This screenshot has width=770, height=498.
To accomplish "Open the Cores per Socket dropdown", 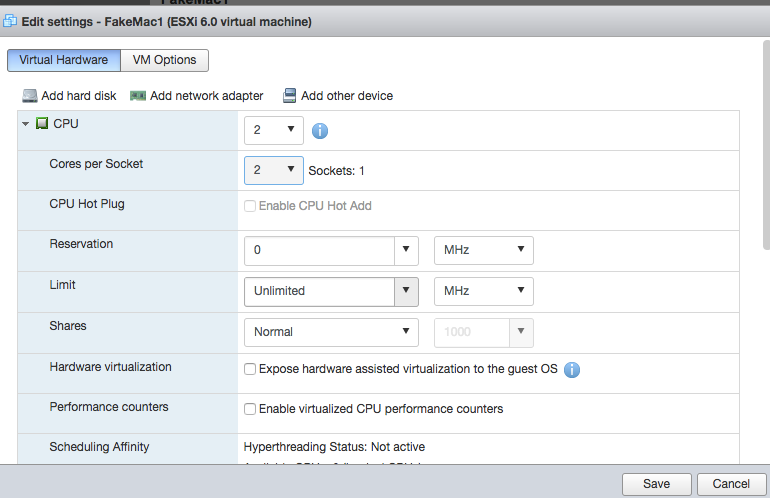I will 274,170.
